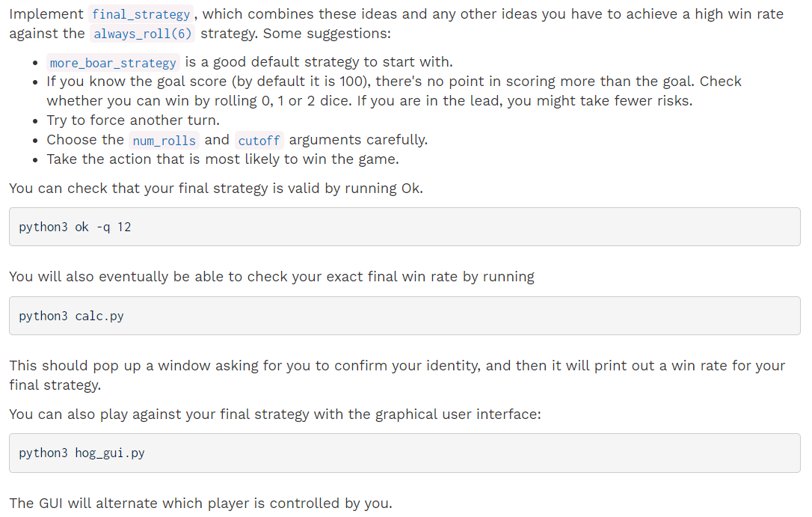Click the more_boar_strategy code link
Viewport: 812px width, 517px height.
click(113, 63)
